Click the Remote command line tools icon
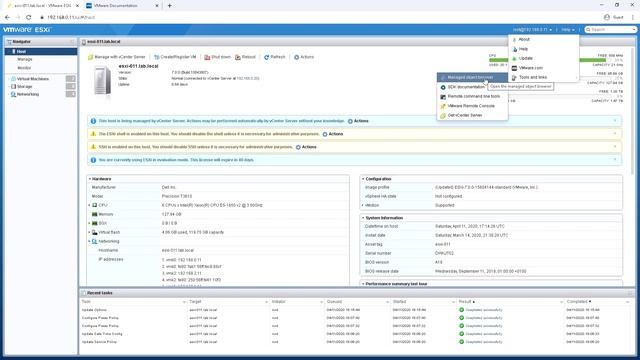The image size is (640, 360). coord(443,96)
